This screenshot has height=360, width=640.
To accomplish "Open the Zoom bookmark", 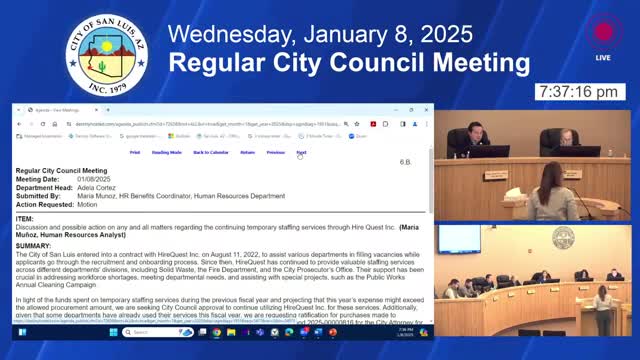I will 358,136.
